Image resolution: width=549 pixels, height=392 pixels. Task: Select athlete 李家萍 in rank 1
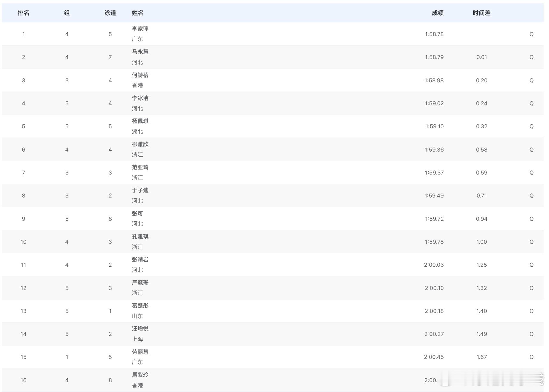pyautogui.click(x=140, y=29)
